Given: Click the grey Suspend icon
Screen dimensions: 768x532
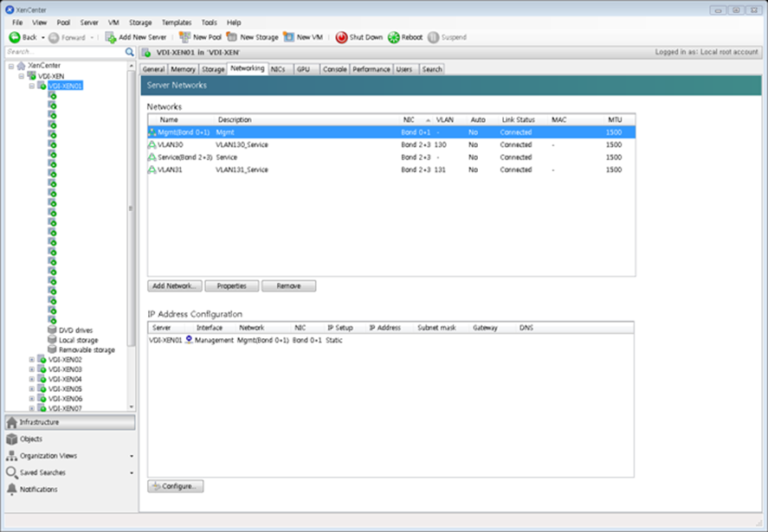Looking at the screenshot, I should pyautogui.click(x=434, y=37).
